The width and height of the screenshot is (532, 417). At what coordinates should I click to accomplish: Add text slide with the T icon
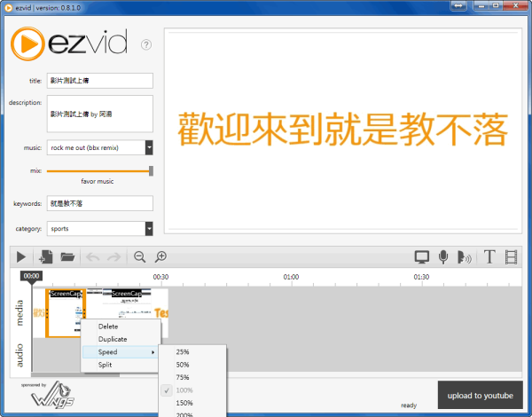(x=489, y=256)
